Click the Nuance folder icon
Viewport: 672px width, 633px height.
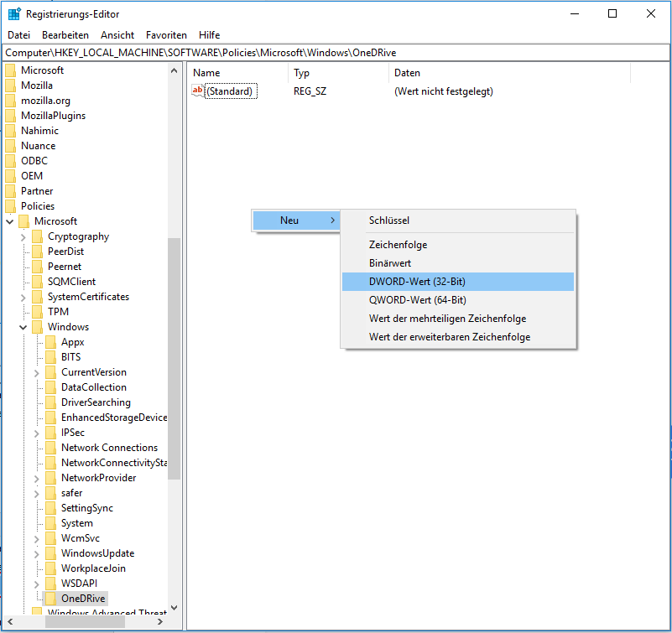click(x=11, y=146)
